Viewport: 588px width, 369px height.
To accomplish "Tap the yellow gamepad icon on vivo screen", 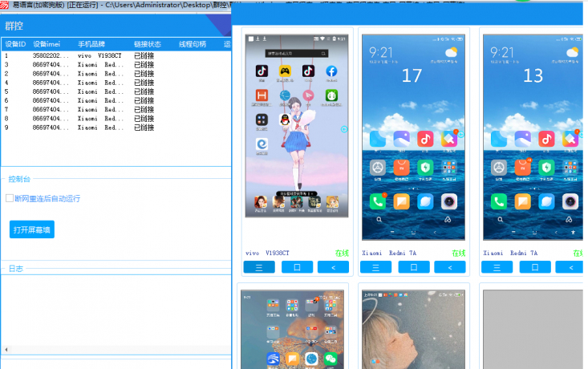I will coord(285,71).
